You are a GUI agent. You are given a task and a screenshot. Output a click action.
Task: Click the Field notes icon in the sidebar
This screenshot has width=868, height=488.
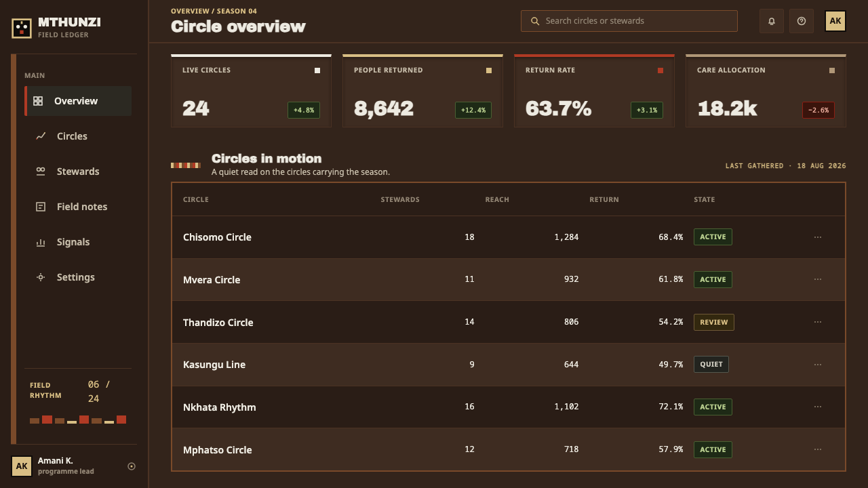41,207
